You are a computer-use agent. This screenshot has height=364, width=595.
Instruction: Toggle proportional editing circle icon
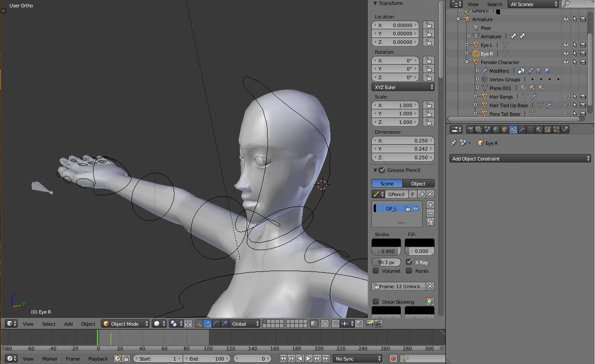(x=325, y=324)
